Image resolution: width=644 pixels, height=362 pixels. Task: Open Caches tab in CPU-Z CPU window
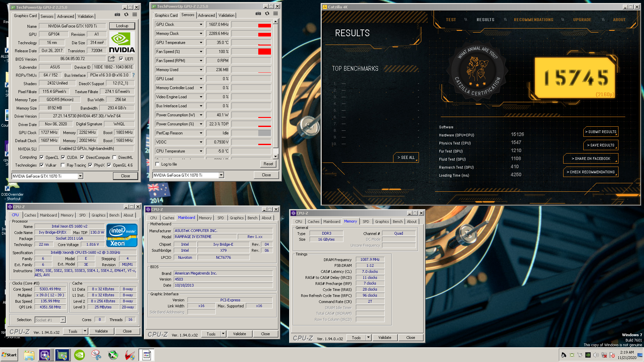[30, 215]
